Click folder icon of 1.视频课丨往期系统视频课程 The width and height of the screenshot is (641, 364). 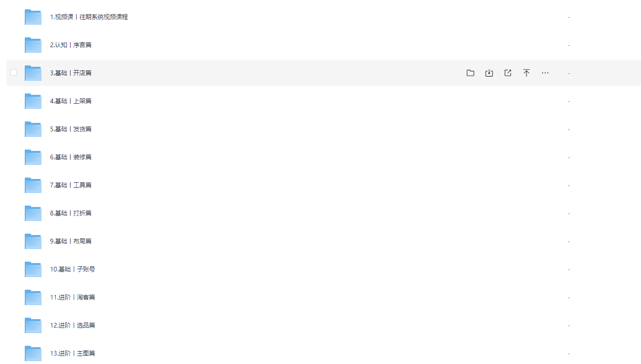[33, 17]
